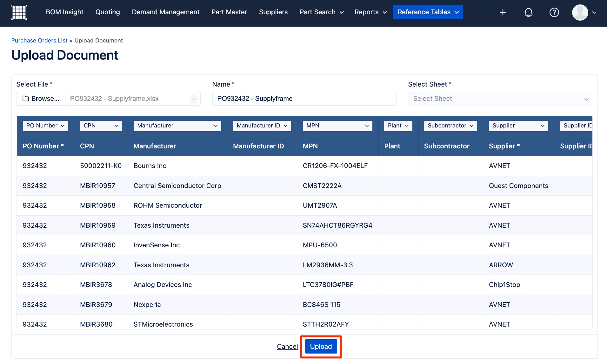Image resolution: width=607 pixels, height=364 pixels.
Task: Click the Cancel link
Action: click(x=287, y=347)
